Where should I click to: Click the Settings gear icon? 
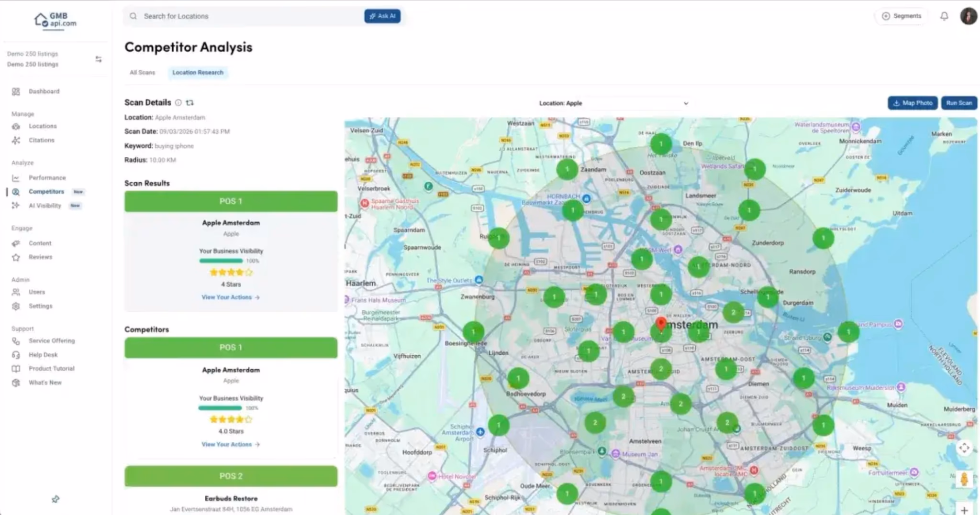(x=16, y=306)
